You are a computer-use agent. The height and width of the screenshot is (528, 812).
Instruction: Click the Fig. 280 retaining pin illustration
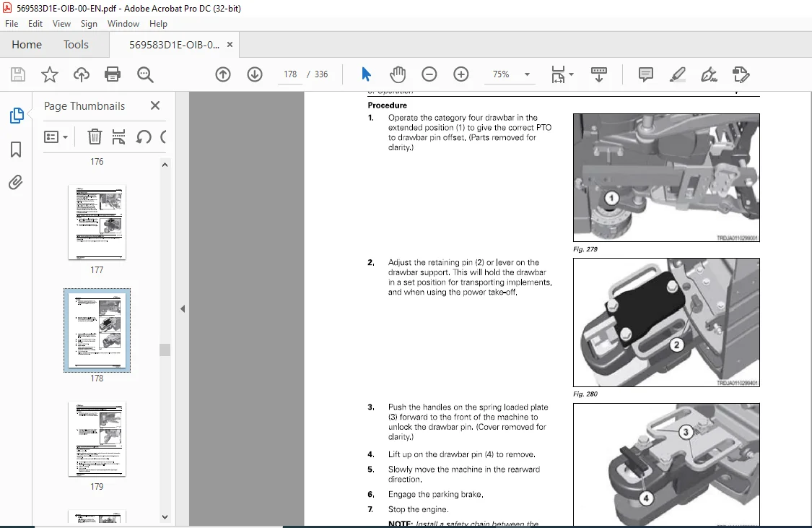click(666, 322)
